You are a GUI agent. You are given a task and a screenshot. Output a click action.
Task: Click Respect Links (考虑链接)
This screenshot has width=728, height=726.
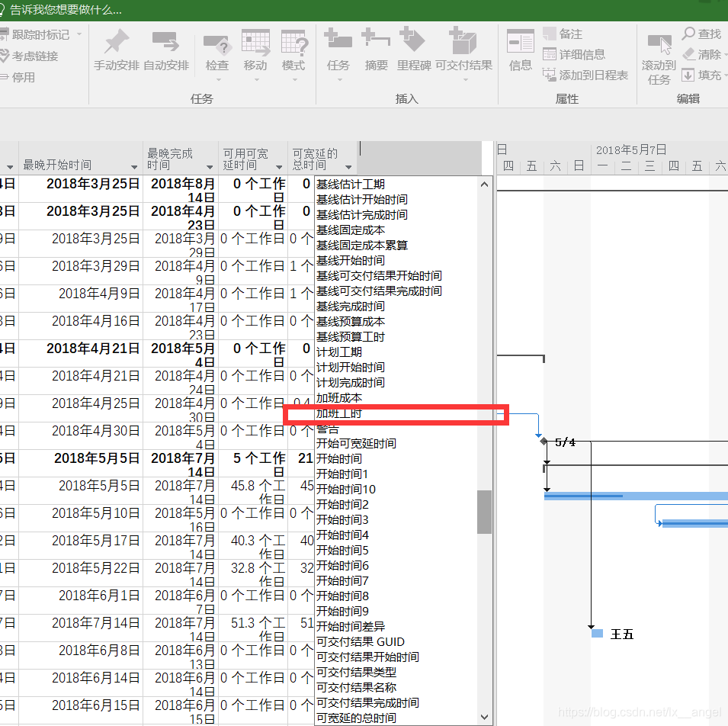[x=29, y=56]
